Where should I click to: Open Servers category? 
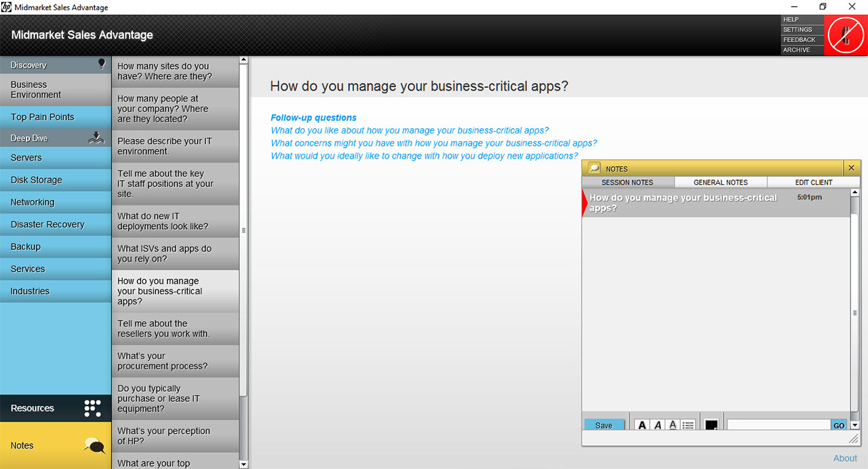point(56,157)
